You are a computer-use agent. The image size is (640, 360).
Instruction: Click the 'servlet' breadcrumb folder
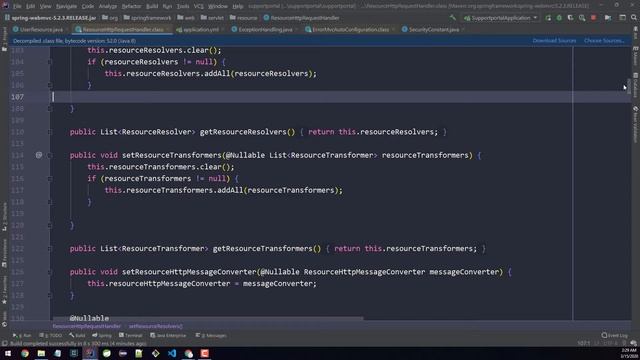tap(212, 18)
